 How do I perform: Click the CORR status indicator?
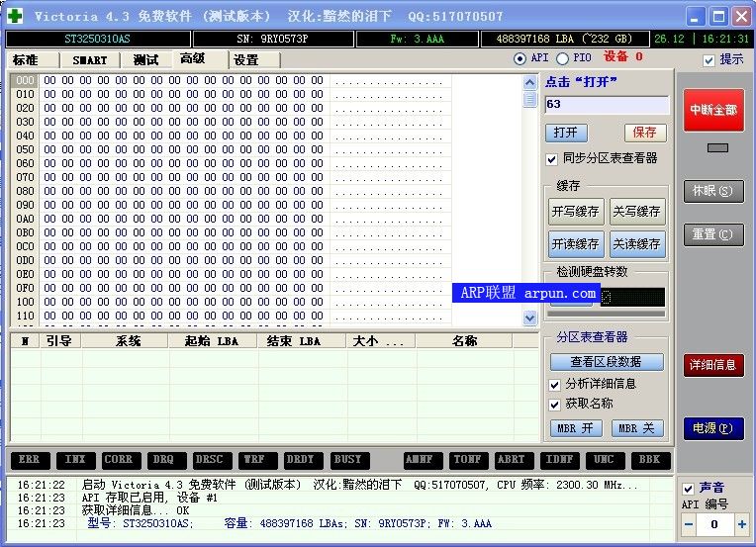(x=121, y=460)
